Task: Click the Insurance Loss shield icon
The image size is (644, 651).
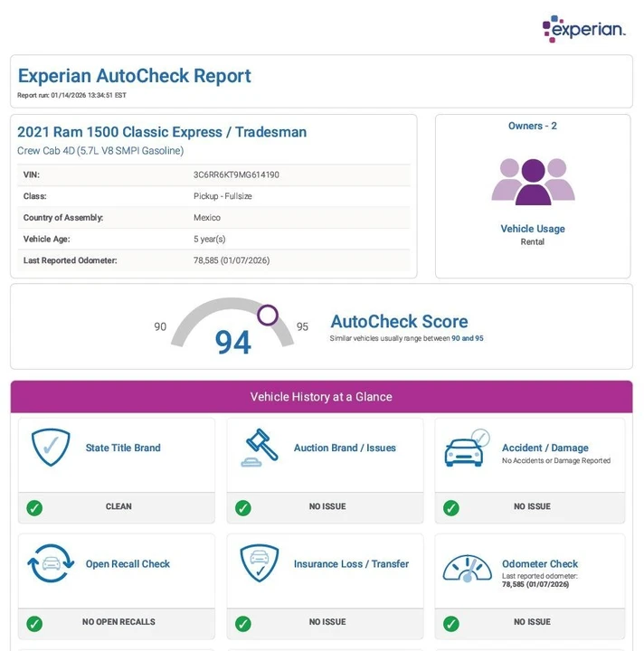Action: [260, 563]
